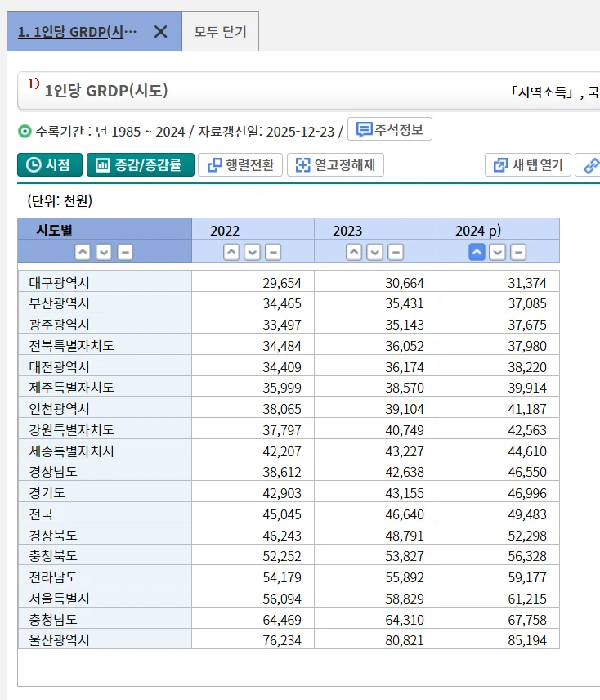Screen dimensions: 600x700
Task: Clear sorting via 2023 minus icon
Action: [x=396, y=252]
